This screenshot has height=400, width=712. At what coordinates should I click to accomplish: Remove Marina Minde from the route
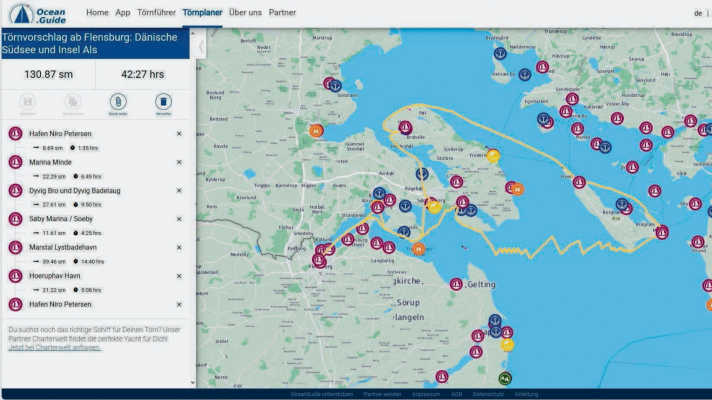179,161
